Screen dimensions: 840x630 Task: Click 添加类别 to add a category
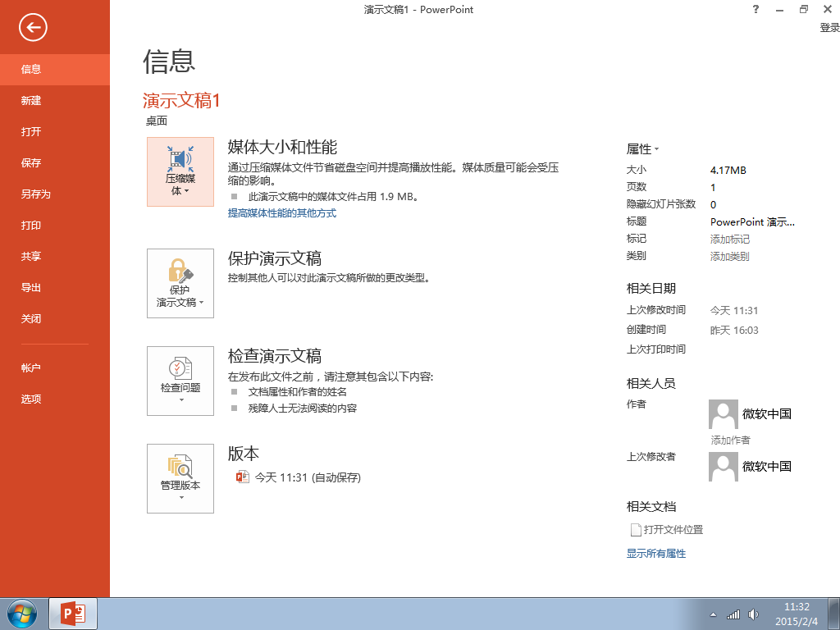(x=729, y=256)
